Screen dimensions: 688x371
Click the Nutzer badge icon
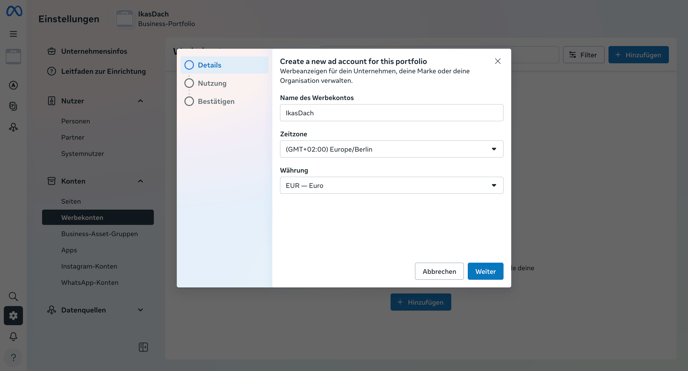tap(51, 101)
